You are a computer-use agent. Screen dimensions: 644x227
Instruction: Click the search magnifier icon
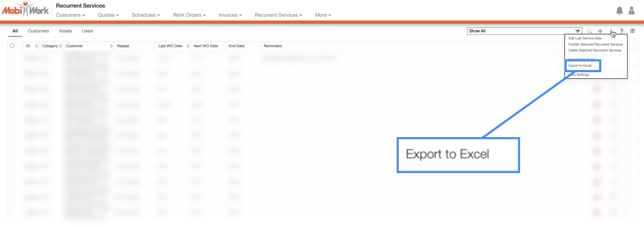pyautogui.click(x=589, y=31)
